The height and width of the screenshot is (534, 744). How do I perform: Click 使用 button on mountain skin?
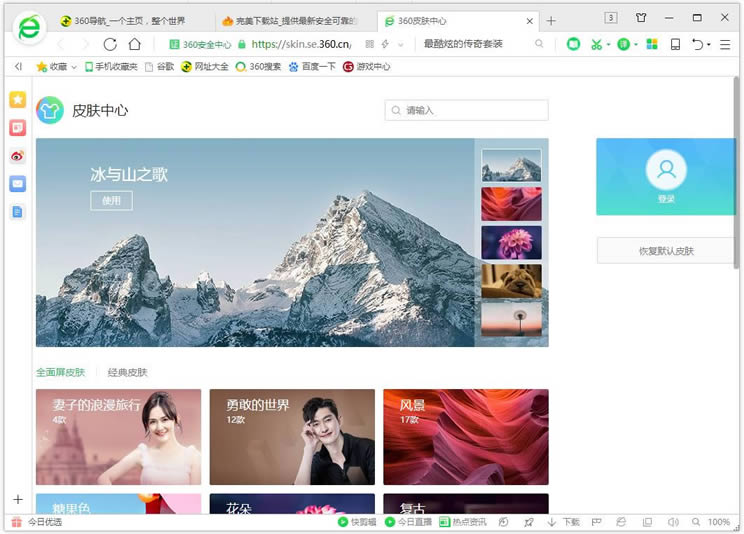click(x=112, y=201)
